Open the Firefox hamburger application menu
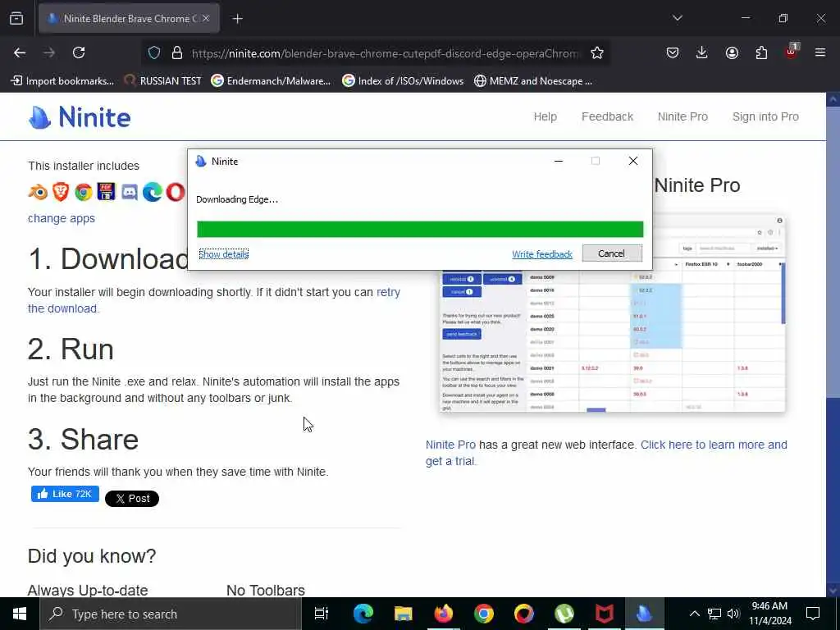Image resolution: width=840 pixels, height=630 pixels. tap(820, 52)
